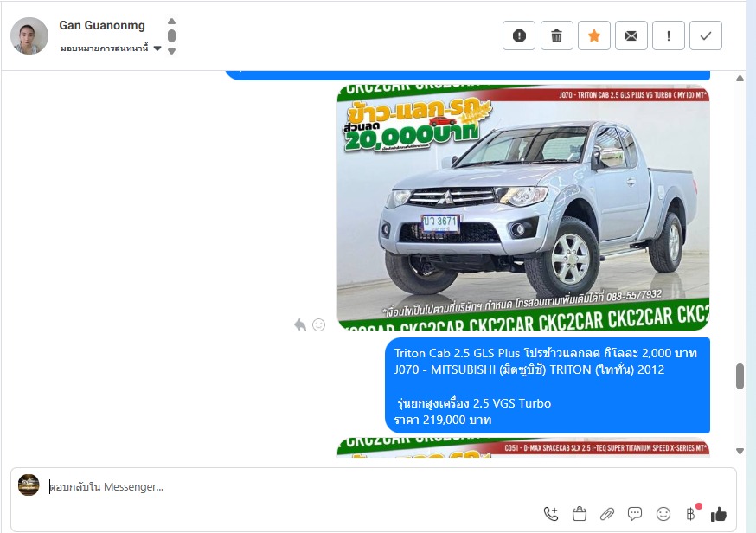The width and height of the screenshot is (756, 533).
Task: Delete conversation with trash icon
Action: coord(557,35)
